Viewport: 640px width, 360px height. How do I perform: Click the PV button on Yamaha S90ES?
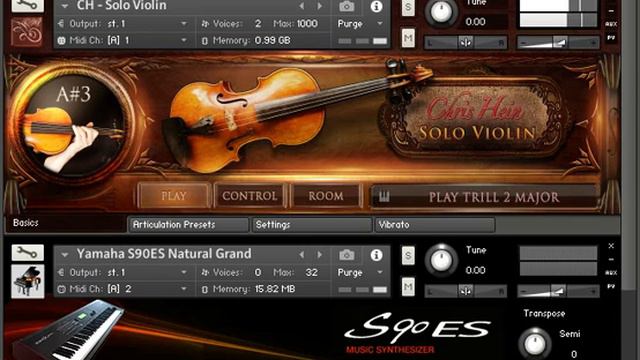click(611, 287)
